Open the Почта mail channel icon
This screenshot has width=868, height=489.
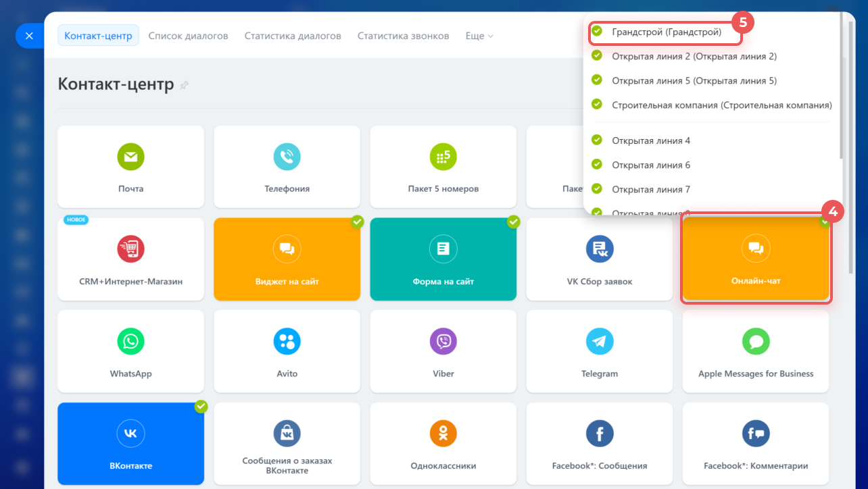pyautogui.click(x=130, y=157)
